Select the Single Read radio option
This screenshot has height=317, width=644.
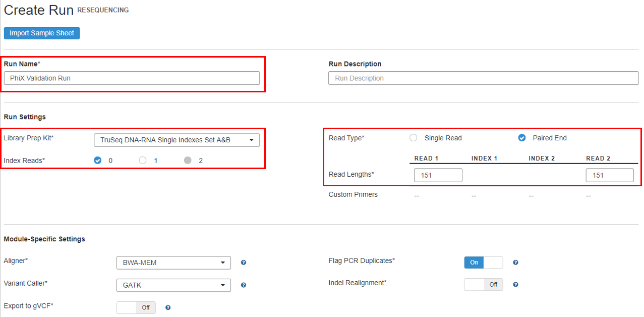[414, 138]
